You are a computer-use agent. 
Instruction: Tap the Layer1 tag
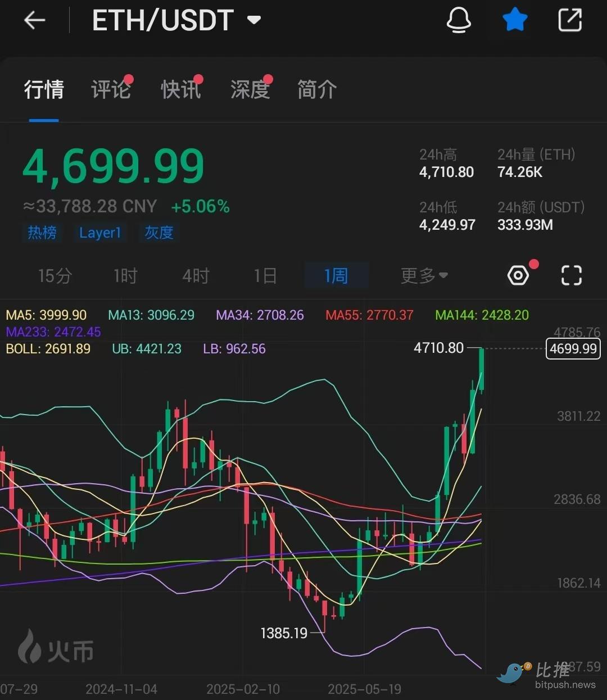[100, 232]
